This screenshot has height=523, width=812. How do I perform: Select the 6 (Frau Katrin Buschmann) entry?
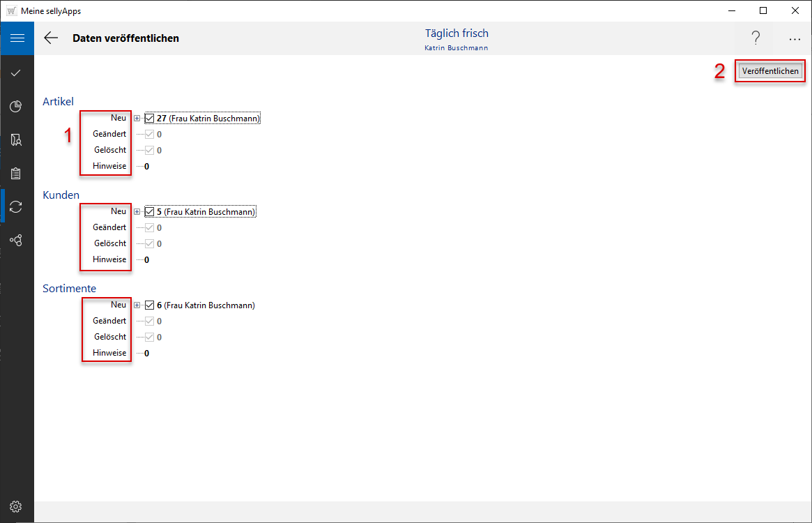pyautogui.click(x=206, y=305)
